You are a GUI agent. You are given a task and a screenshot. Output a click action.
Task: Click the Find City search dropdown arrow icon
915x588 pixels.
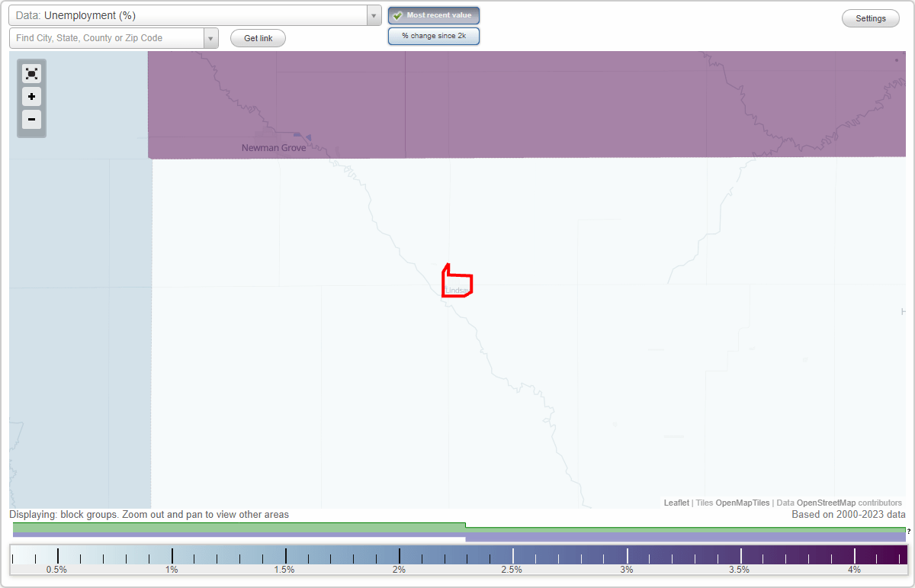210,37
